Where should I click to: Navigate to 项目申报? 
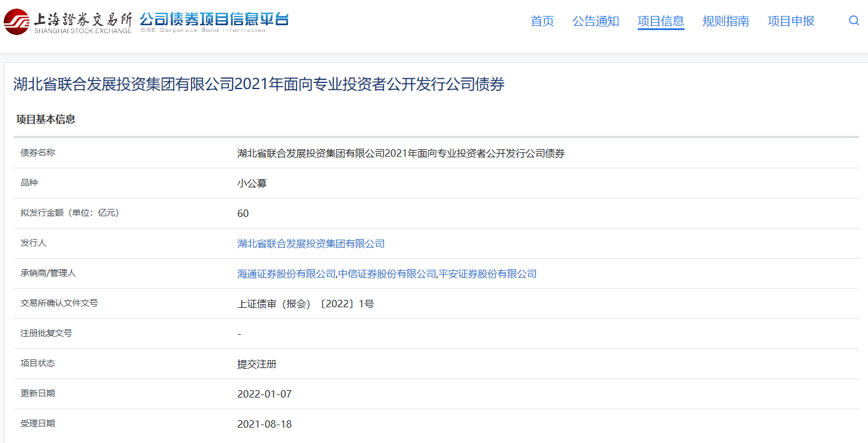791,22
